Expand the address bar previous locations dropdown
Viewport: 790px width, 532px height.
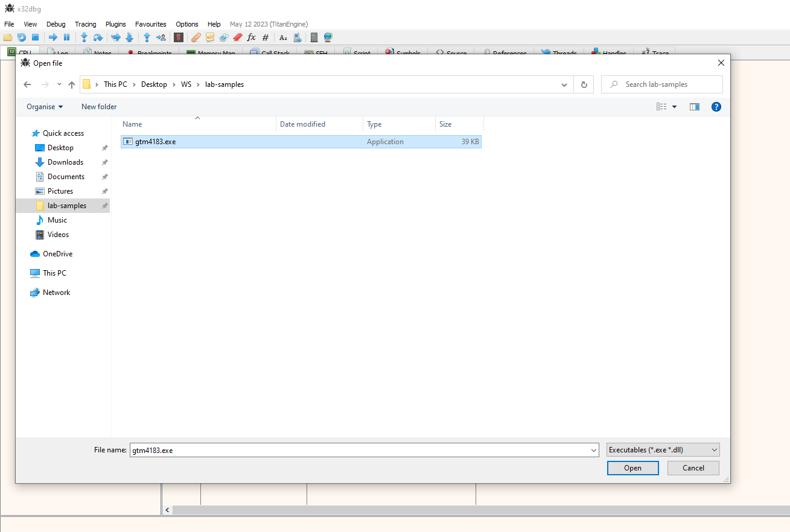click(564, 84)
